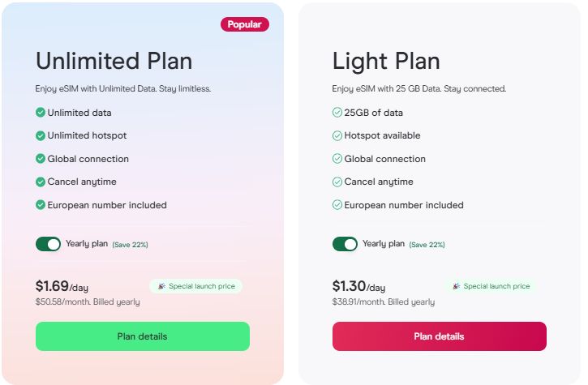Click checkmark beside Light Plan's European number
The image size is (588, 385).
pos(337,205)
